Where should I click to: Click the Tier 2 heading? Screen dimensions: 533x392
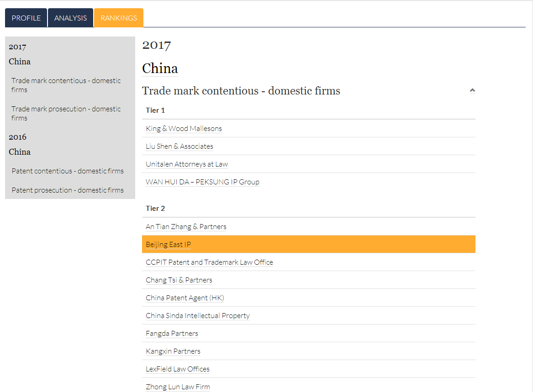point(155,208)
